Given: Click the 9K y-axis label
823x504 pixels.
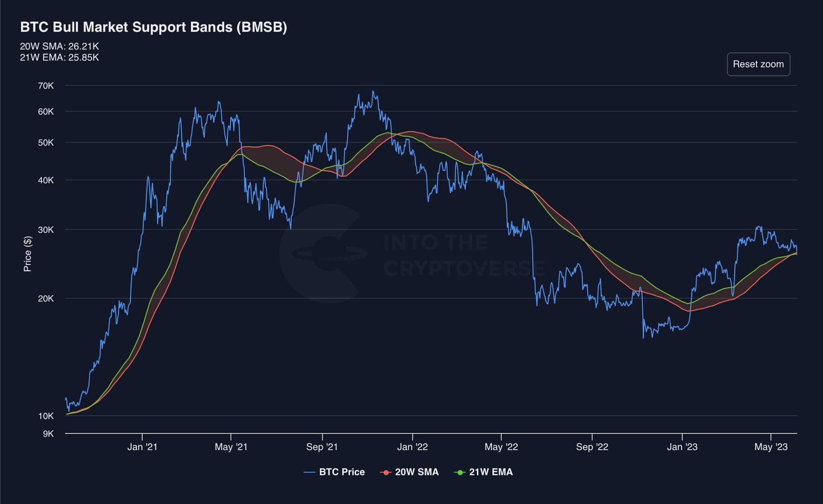Looking at the screenshot, I should pos(48,434).
